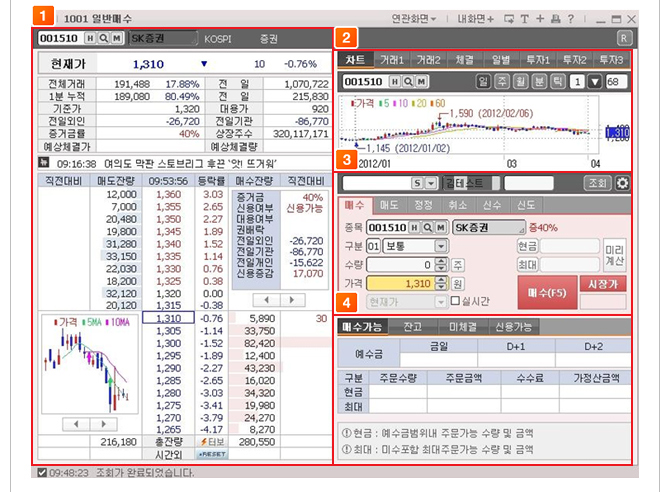
Task: Enable the 실시간 checkbox
Action: 455,301
